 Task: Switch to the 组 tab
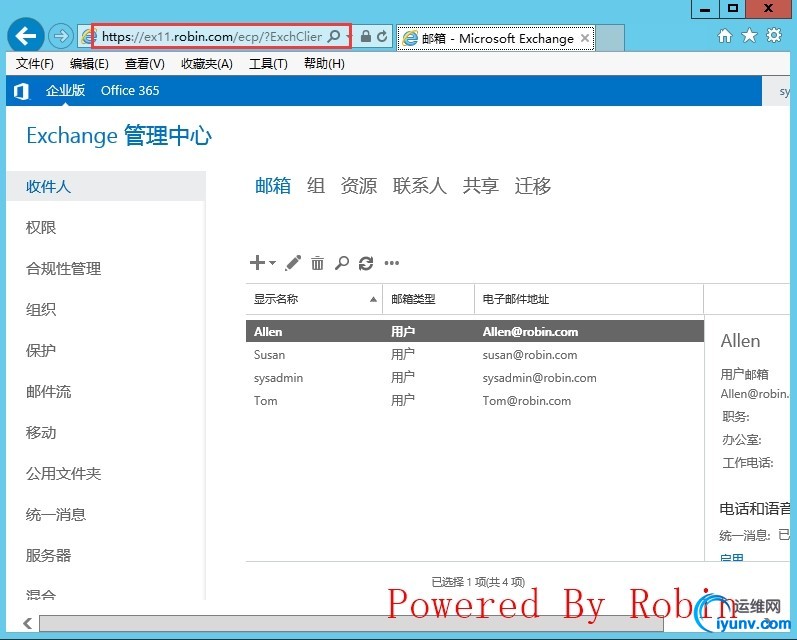click(x=316, y=186)
